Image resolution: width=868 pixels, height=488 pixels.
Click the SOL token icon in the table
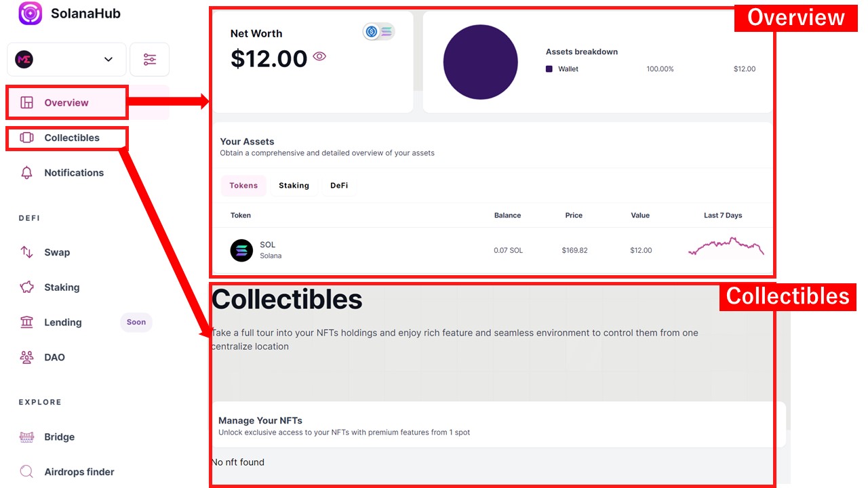241,250
